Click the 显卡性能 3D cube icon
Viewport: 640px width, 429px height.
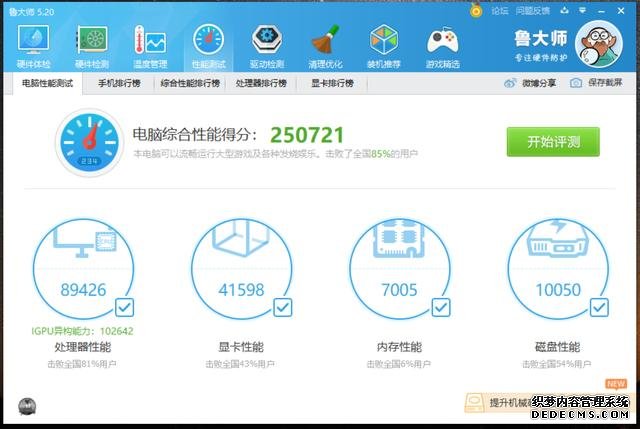click(241, 238)
